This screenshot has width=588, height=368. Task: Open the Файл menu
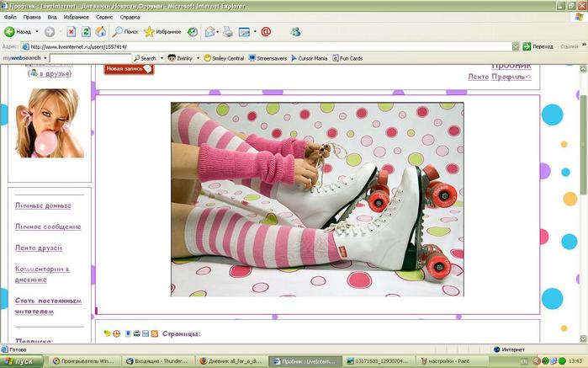10,18
